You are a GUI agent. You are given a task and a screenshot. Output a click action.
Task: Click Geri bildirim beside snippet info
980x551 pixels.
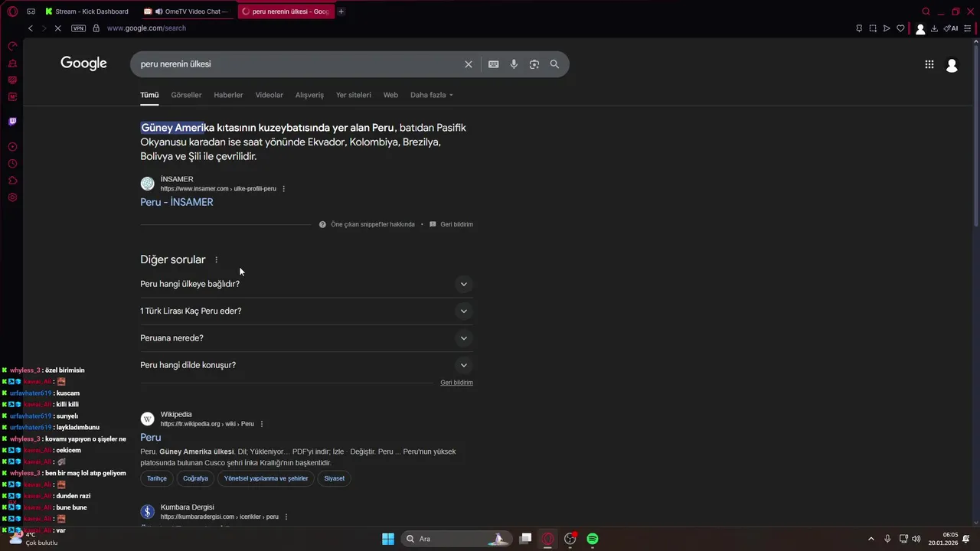(x=452, y=224)
